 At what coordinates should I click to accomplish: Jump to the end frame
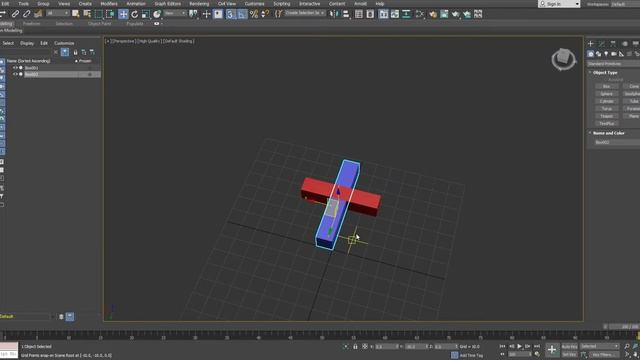537,346
